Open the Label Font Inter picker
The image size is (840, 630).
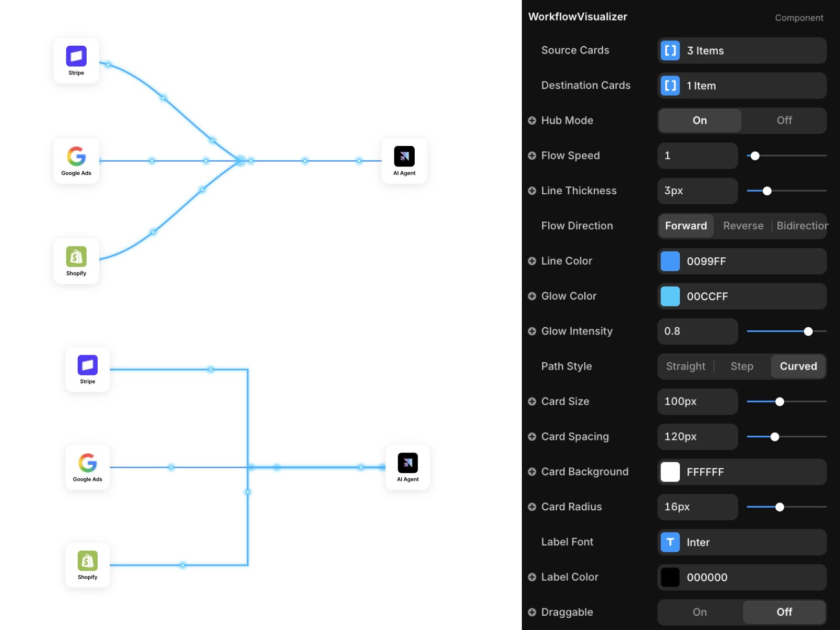pyautogui.click(x=741, y=542)
